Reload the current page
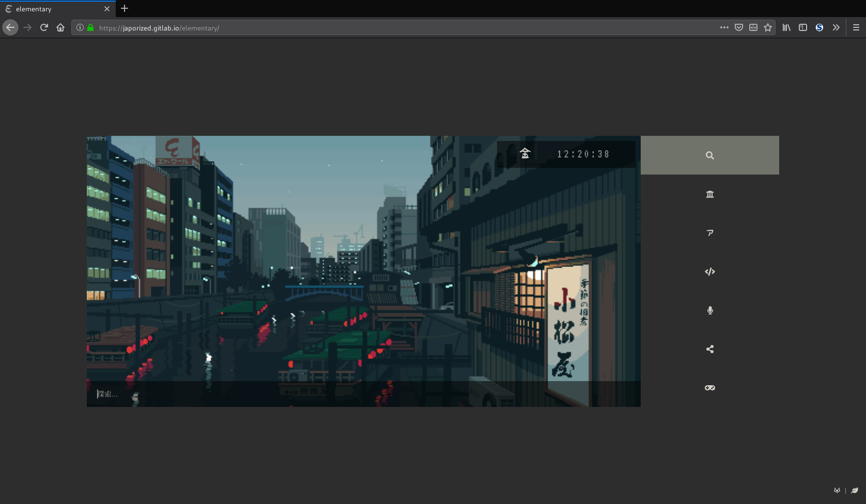This screenshot has height=504, width=866. (x=44, y=28)
